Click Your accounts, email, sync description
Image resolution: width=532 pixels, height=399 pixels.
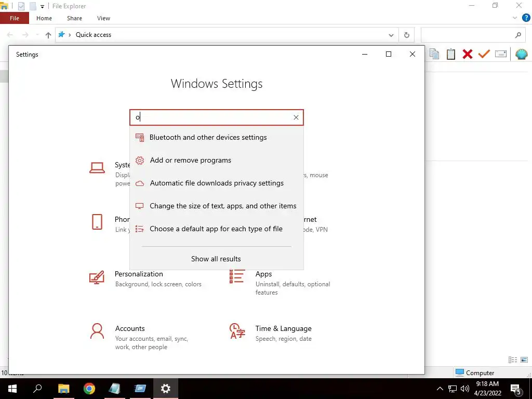(x=151, y=343)
